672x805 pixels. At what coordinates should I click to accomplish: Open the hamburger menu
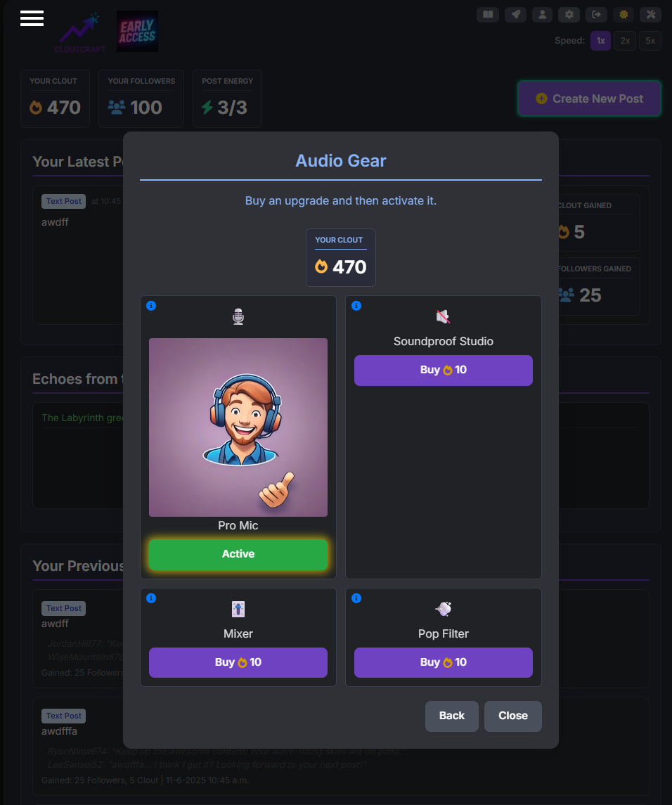(32, 18)
